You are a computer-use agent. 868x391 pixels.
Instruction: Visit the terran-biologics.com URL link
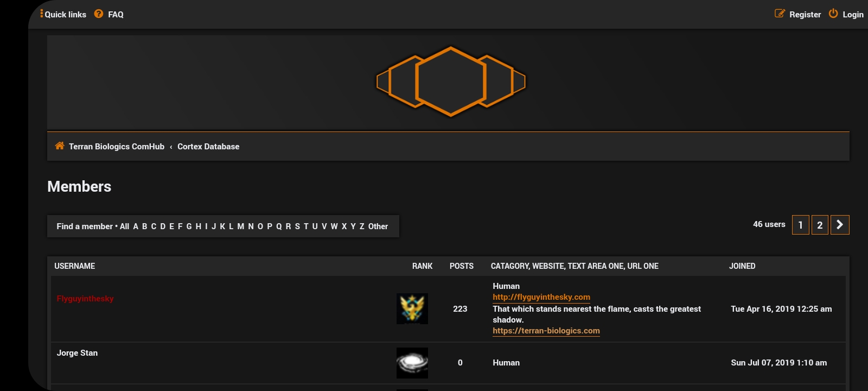click(x=546, y=331)
